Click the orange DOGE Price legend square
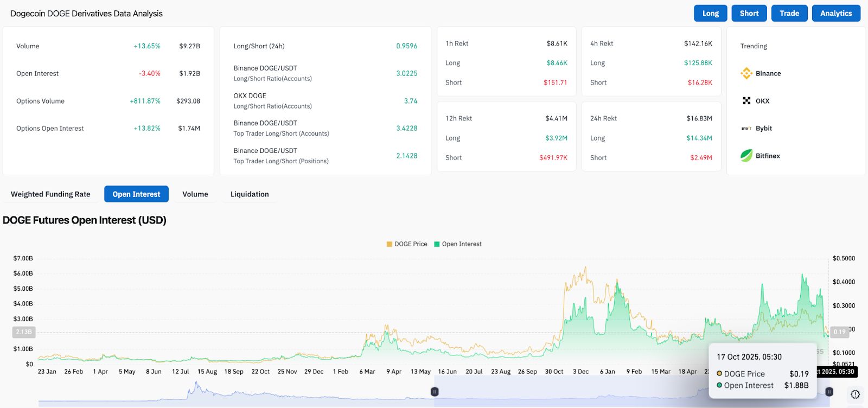Image resolution: width=868 pixels, height=408 pixels. point(389,244)
